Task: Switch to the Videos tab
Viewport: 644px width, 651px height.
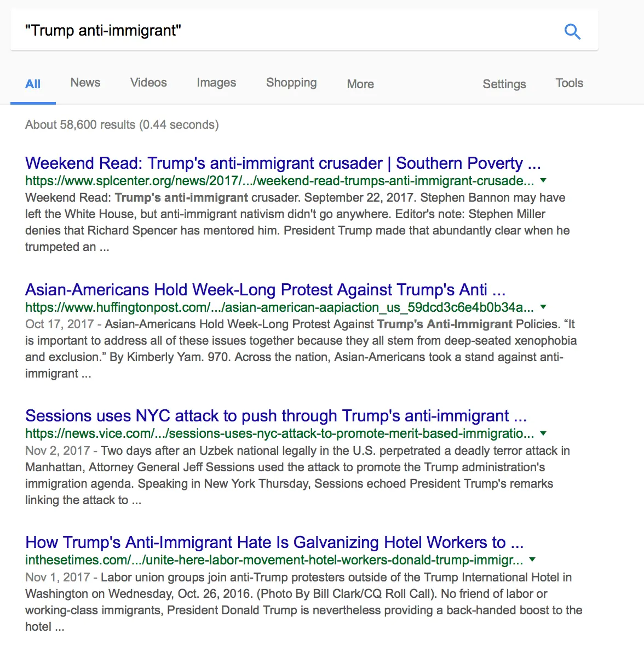Action: click(x=148, y=82)
